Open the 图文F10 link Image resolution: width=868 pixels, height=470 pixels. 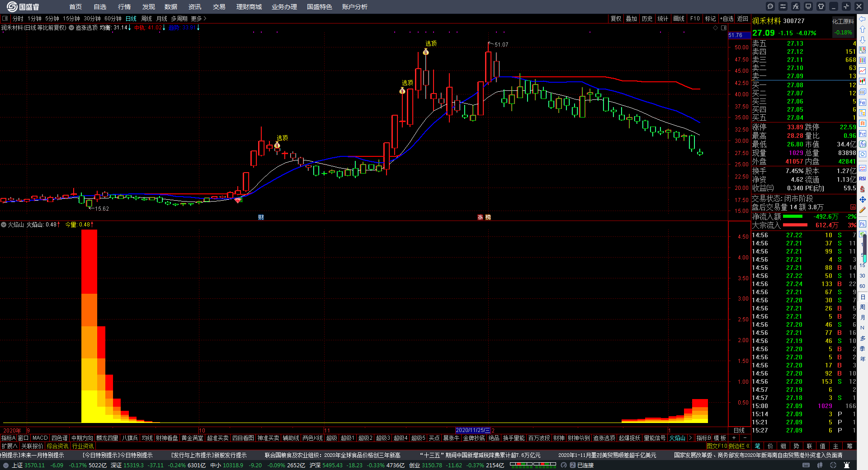(717, 446)
